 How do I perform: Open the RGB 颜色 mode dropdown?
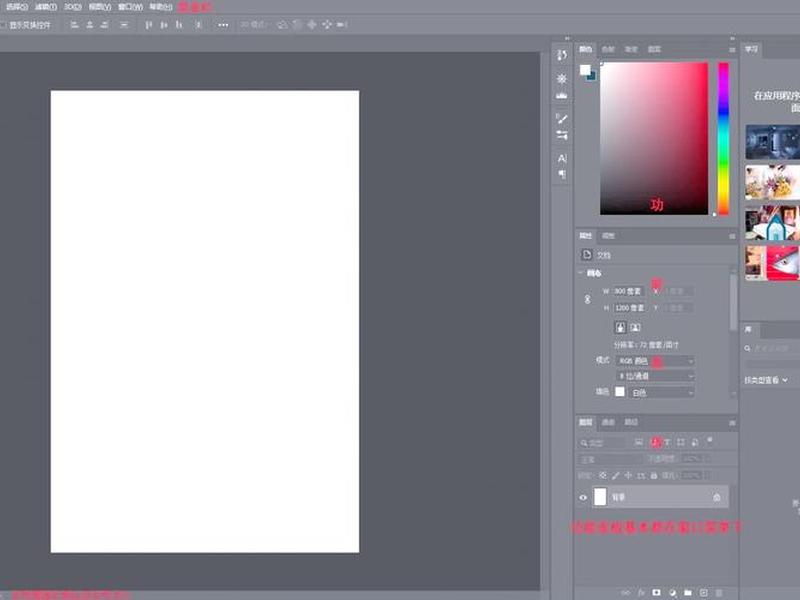tap(656, 361)
